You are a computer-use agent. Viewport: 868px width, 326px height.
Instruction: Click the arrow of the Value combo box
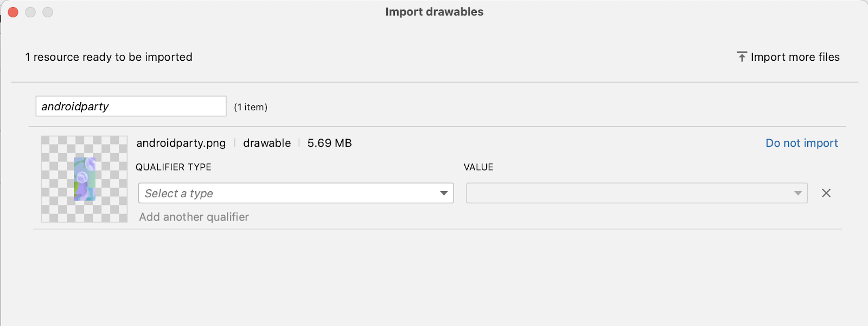(x=797, y=193)
